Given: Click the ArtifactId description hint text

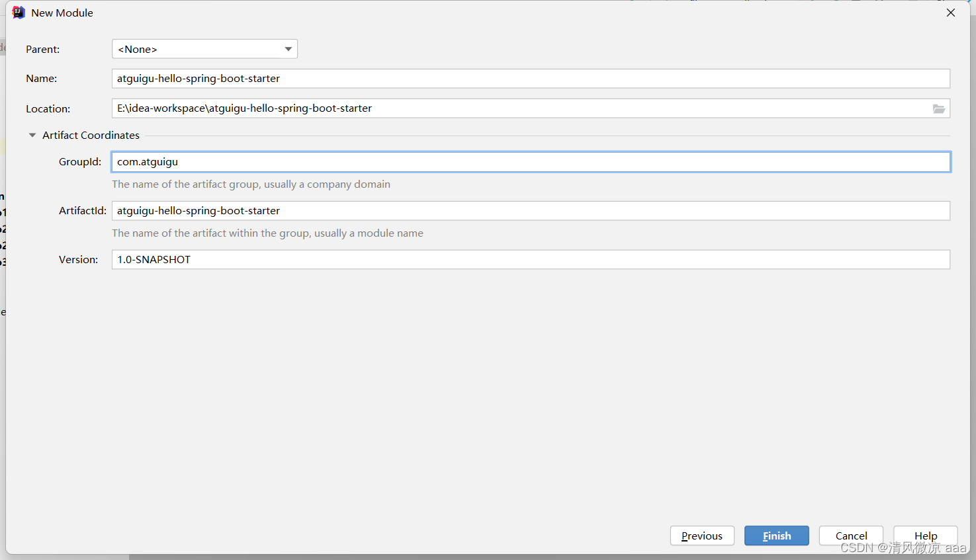Looking at the screenshot, I should point(267,233).
